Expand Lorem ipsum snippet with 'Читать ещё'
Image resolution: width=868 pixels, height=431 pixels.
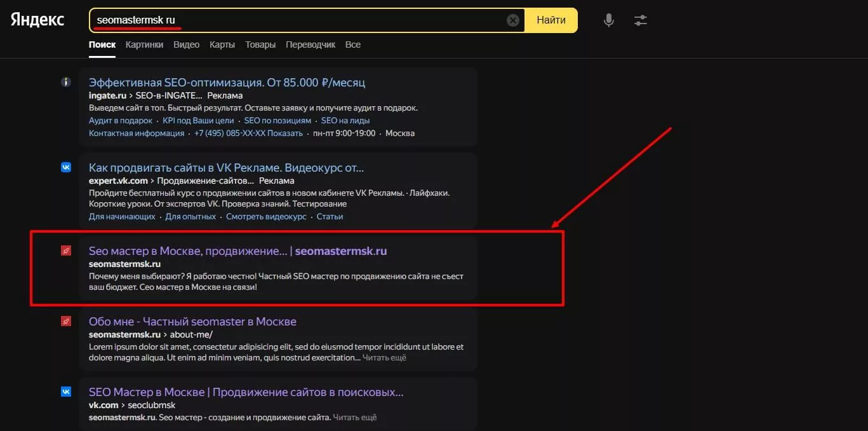[x=384, y=357]
